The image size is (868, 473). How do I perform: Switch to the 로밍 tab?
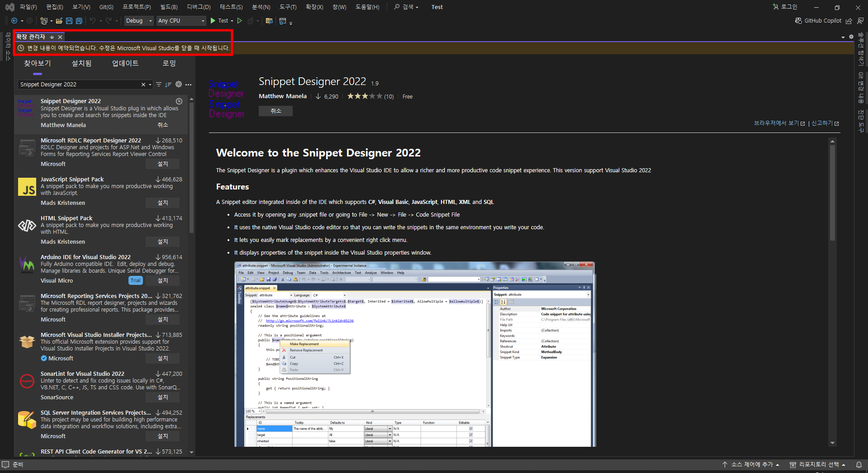click(169, 63)
